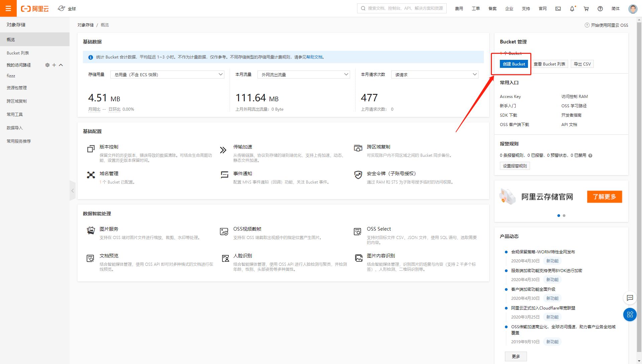Open the 工单 top menu

coord(476,9)
